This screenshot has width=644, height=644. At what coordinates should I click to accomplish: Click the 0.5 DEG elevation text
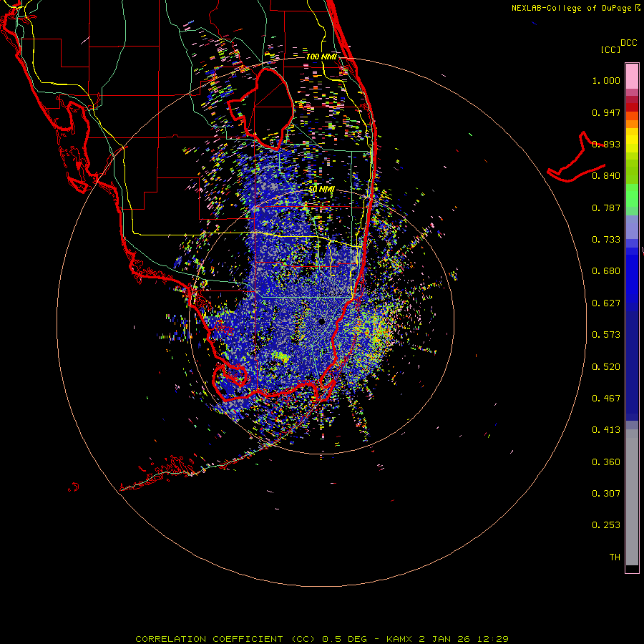[344, 639]
